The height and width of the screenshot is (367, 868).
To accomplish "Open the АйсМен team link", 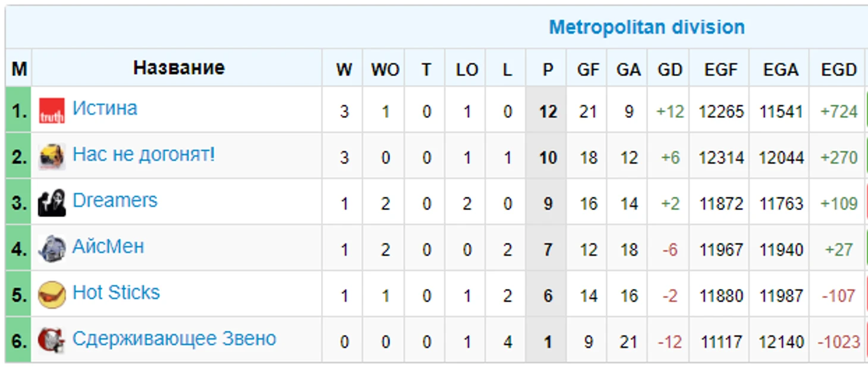I will [x=108, y=246].
